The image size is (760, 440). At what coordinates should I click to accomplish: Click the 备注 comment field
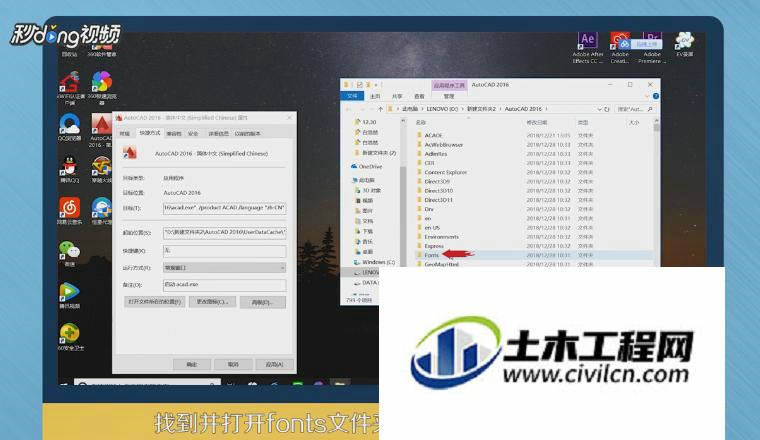point(224,284)
